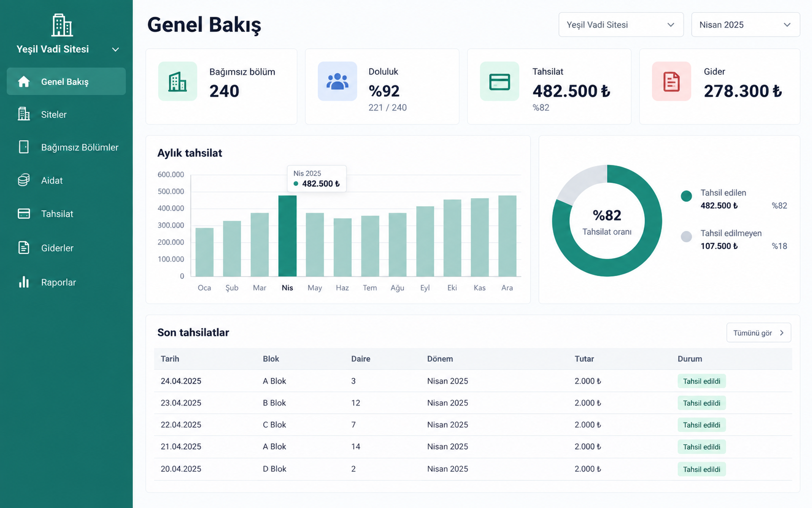Click the document icon beside Giderler
Viewport: 812px width, 508px height.
(24, 248)
